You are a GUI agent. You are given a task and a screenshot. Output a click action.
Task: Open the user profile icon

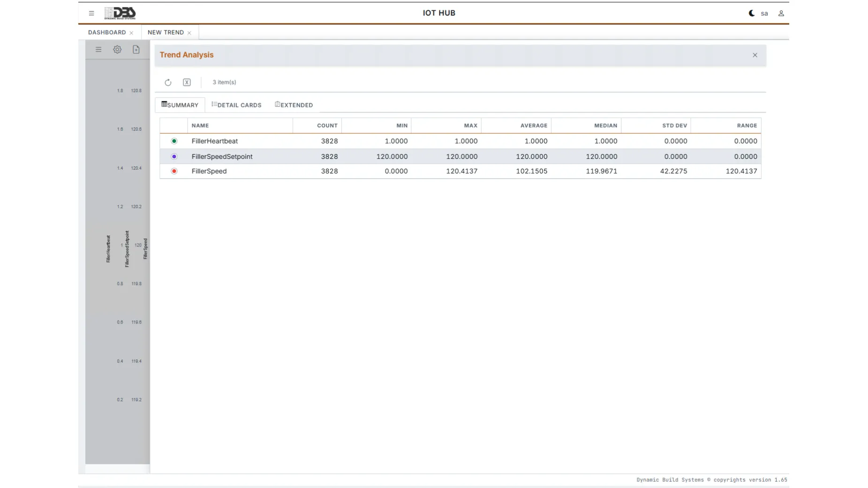click(x=781, y=13)
